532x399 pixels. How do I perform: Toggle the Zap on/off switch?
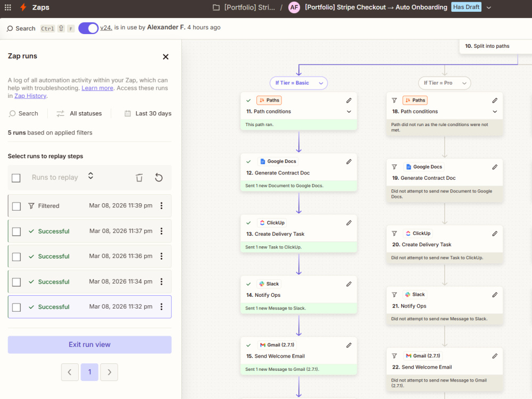[x=88, y=28]
